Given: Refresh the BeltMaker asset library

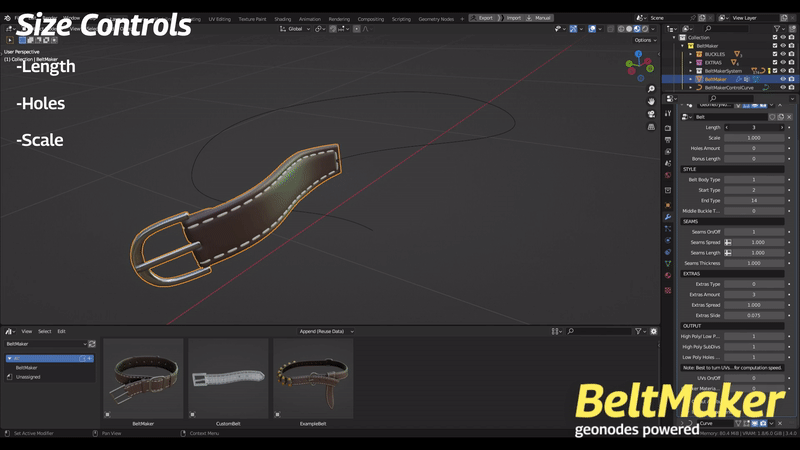Looking at the screenshot, I should click(92, 344).
